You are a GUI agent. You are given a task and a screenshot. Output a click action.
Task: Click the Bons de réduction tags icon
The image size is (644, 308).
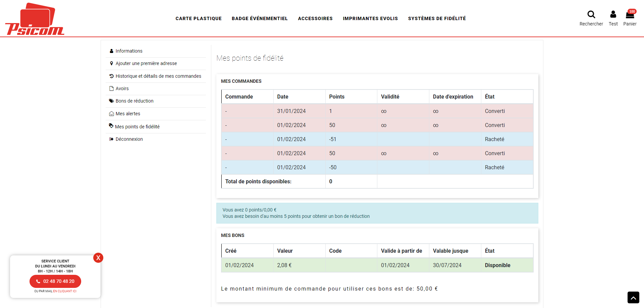coord(111,101)
